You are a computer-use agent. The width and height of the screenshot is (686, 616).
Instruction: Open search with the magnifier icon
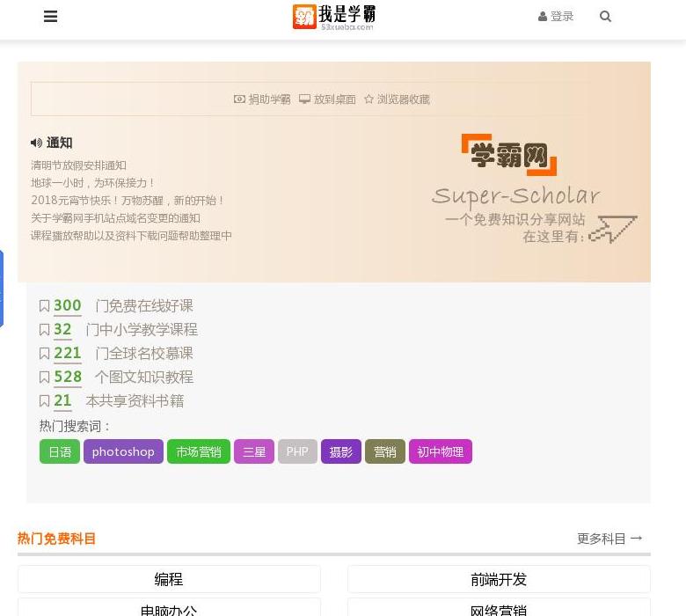click(x=605, y=16)
